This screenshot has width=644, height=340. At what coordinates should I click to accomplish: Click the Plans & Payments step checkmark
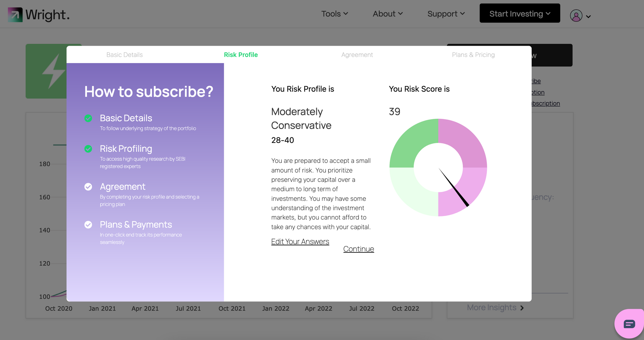88,225
